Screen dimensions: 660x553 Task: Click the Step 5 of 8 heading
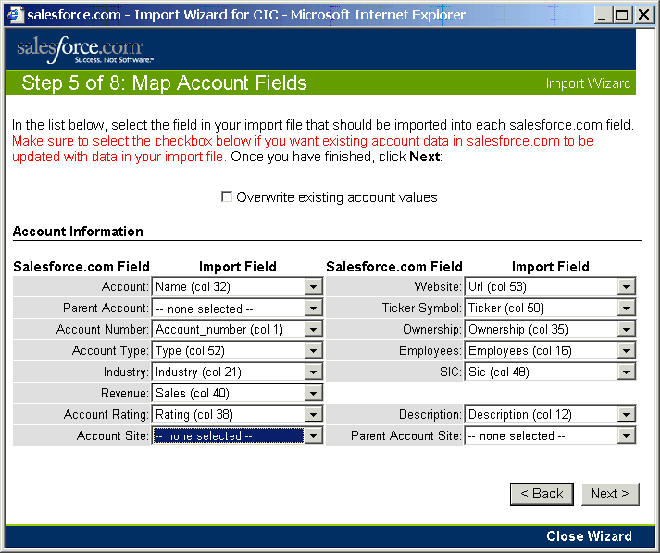click(164, 83)
